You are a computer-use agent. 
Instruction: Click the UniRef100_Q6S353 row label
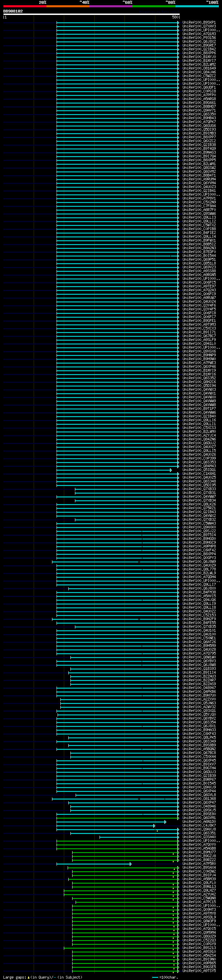click(x=199, y=462)
